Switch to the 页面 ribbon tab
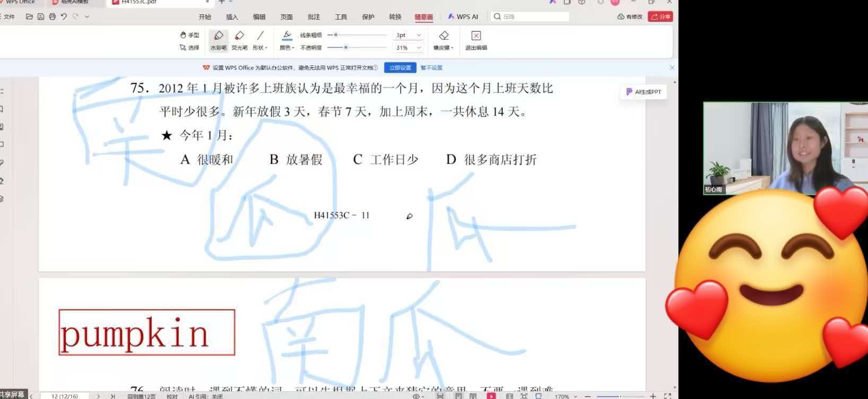This screenshot has height=399, width=868. click(287, 17)
